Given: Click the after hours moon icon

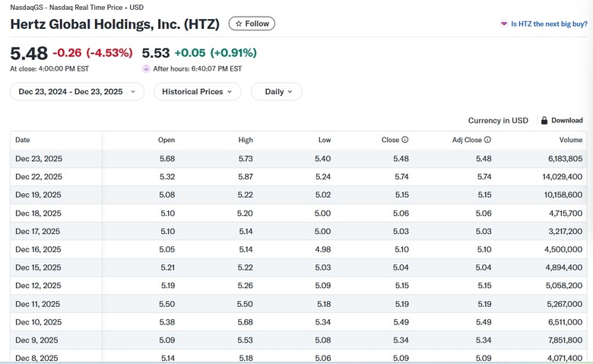Looking at the screenshot, I should (146, 68).
